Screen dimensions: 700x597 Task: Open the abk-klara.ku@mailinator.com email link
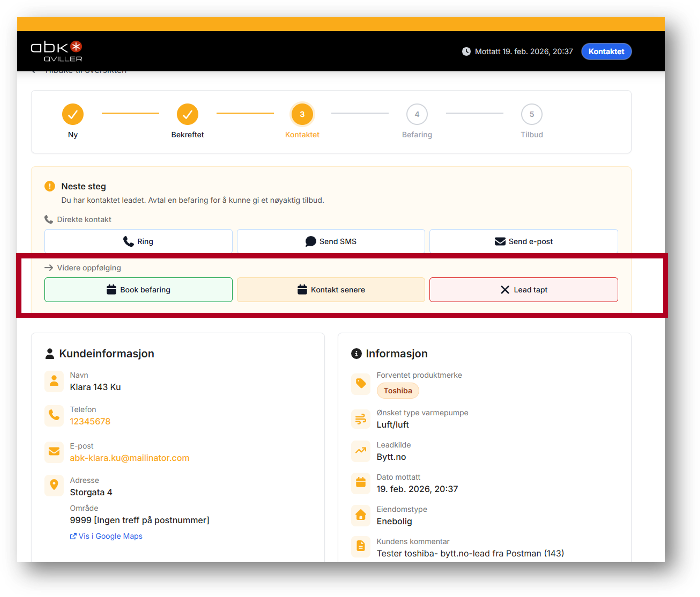click(x=130, y=458)
